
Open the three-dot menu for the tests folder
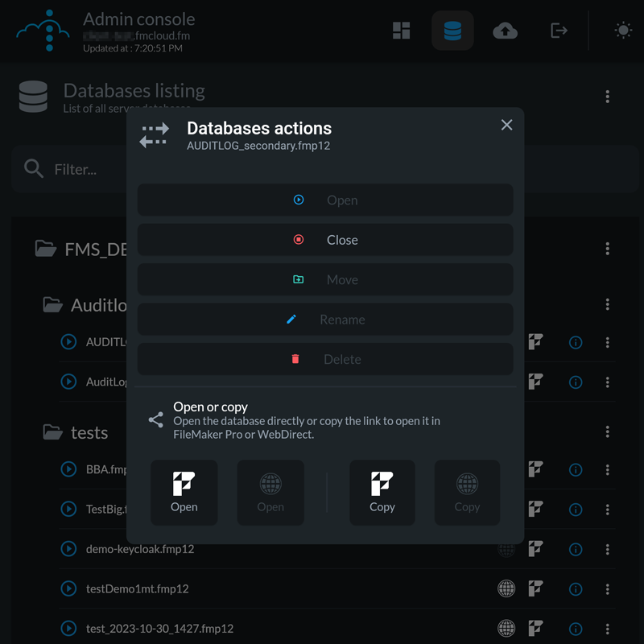point(607,431)
